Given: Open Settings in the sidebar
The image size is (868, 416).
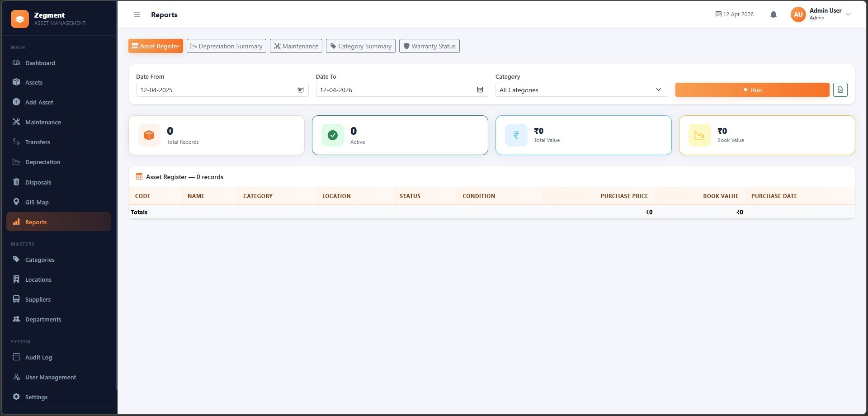Looking at the screenshot, I should 36,397.
